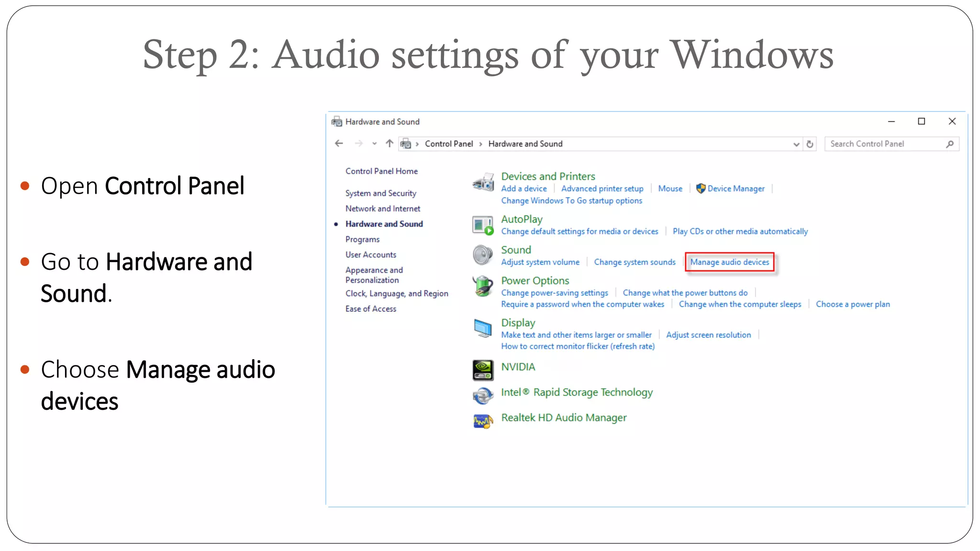Open Control Panel Home
This screenshot has height=551, width=980.
(x=381, y=171)
